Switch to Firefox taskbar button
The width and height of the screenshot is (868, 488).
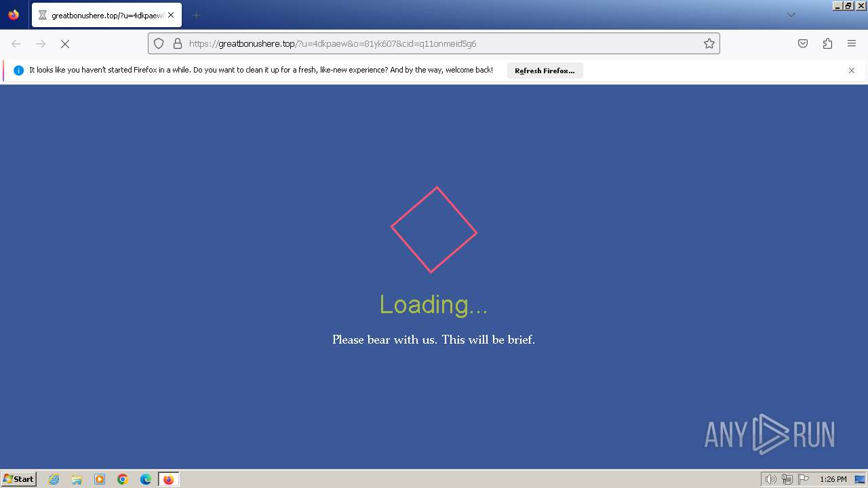pos(168,479)
